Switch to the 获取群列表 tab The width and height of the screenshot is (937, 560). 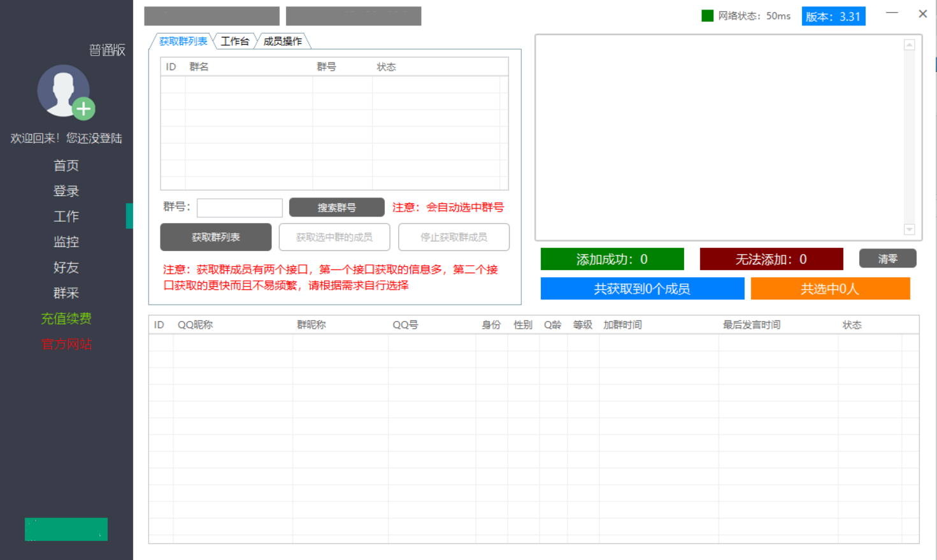[183, 41]
